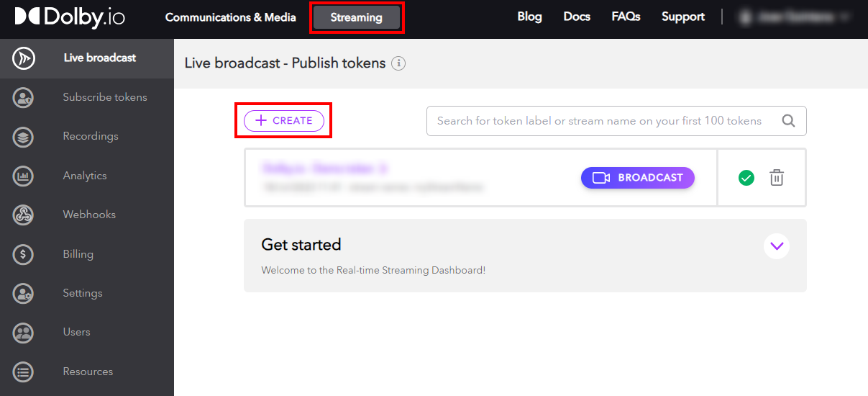
Task: Open Analytics chart icon in sidebar
Action: [x=24, y=176]
